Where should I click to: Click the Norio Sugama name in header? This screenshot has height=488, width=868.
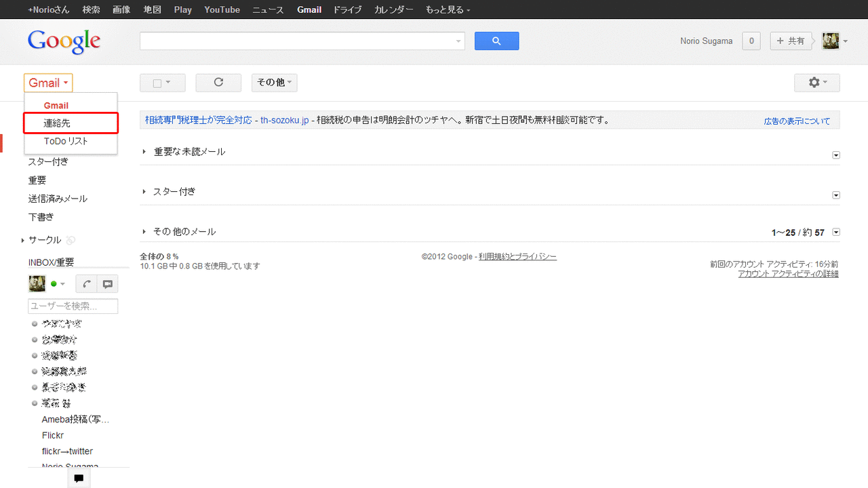coord(707,41)
